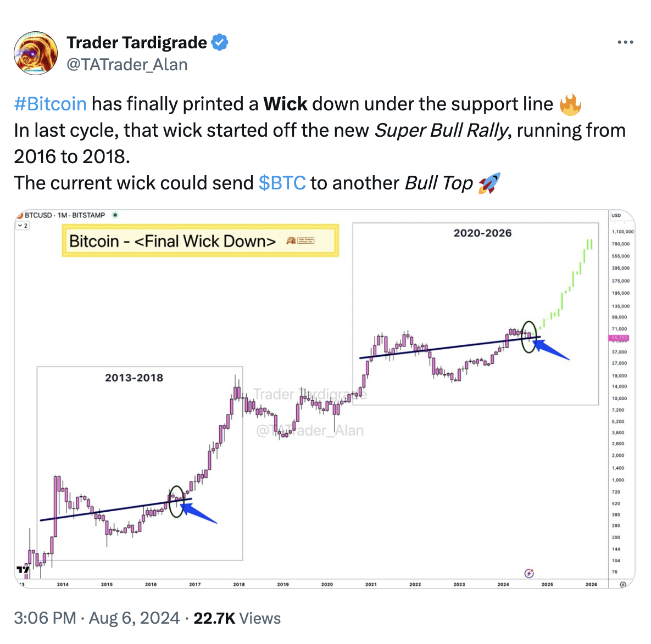Click the pink current price label
The height and width of the screenshot is (644, 651).
click(619, 338)
